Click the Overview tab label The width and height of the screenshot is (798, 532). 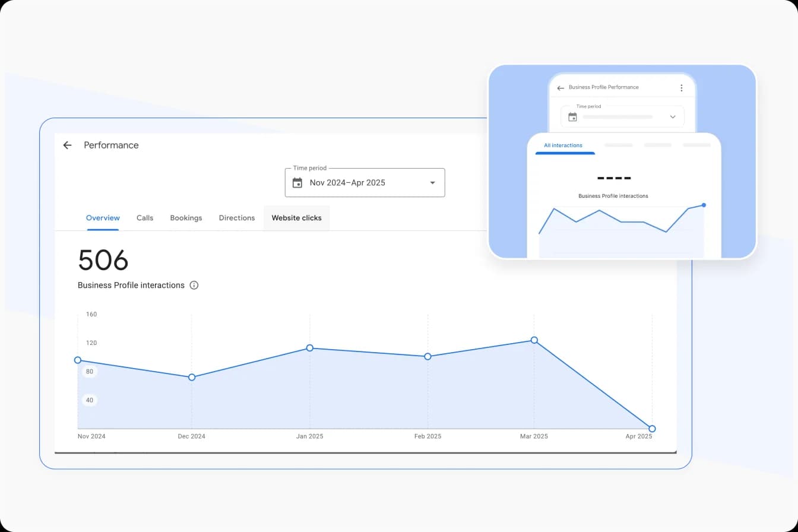[103, 218]
